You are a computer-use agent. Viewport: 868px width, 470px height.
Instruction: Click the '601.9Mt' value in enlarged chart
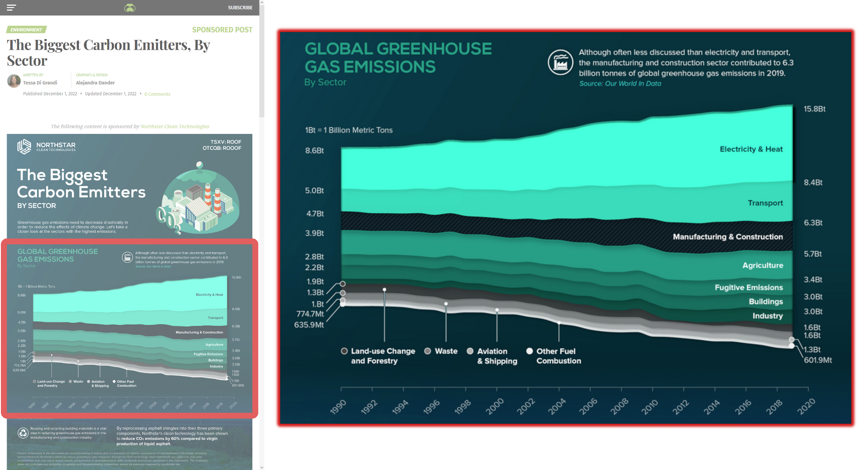click(x=817, y=360)
